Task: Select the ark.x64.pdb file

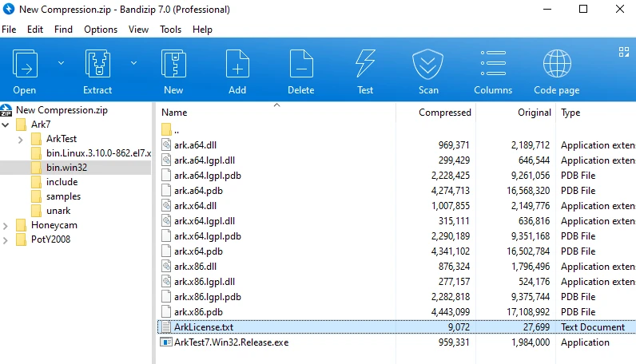Action: point(198,251)
